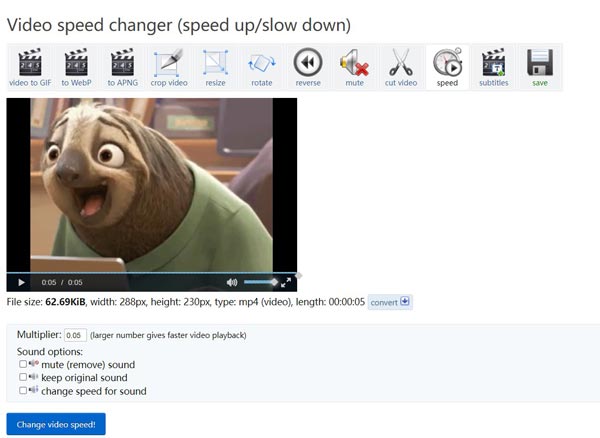Viewport: 600px width, 438px height.
Task: Enter fullscreen in the video player
Action: point(286,282)
